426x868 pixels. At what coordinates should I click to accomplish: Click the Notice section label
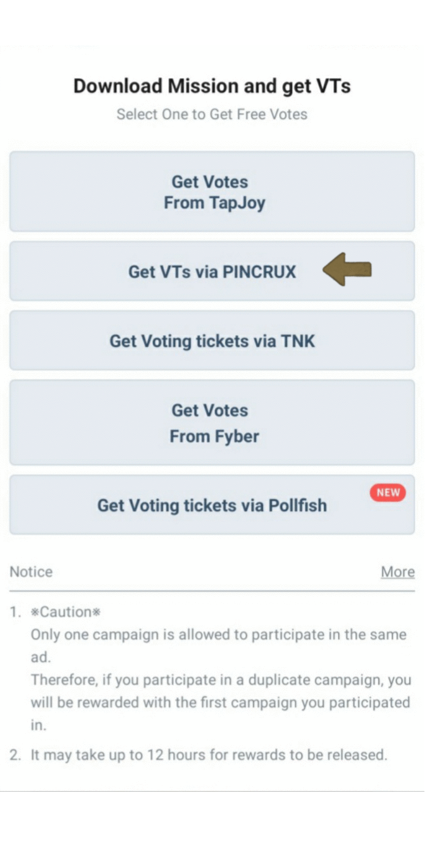pyautogui.click(x=31, y=572)
